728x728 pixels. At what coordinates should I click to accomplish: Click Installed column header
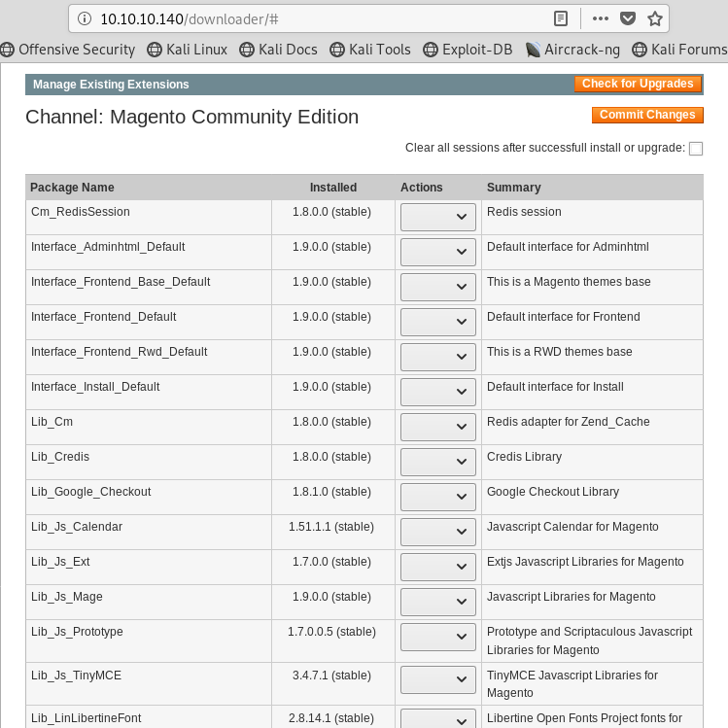tap(332, 188)
